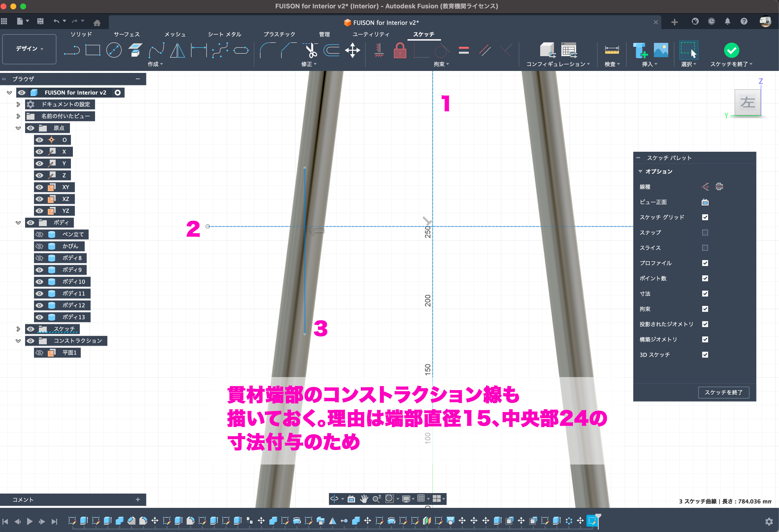Open the 作成 dropdown menu
This screenshot has height=532, width=779.
[155, 64]
